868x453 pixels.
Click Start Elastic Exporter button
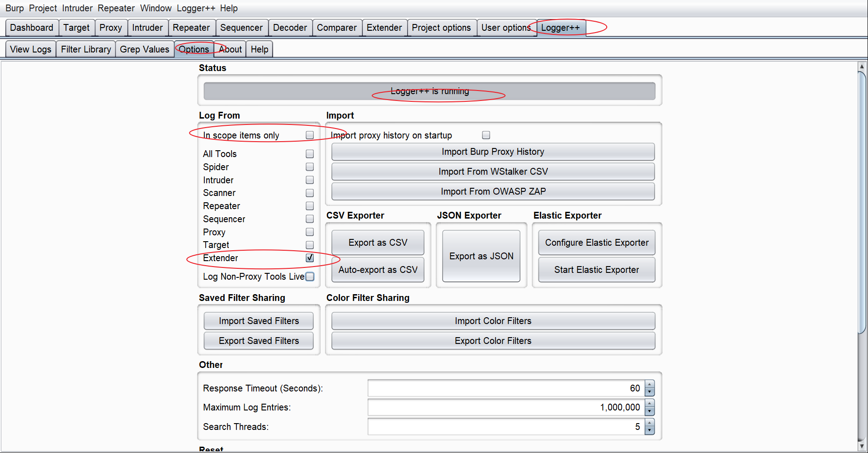[x=597, y=270]
